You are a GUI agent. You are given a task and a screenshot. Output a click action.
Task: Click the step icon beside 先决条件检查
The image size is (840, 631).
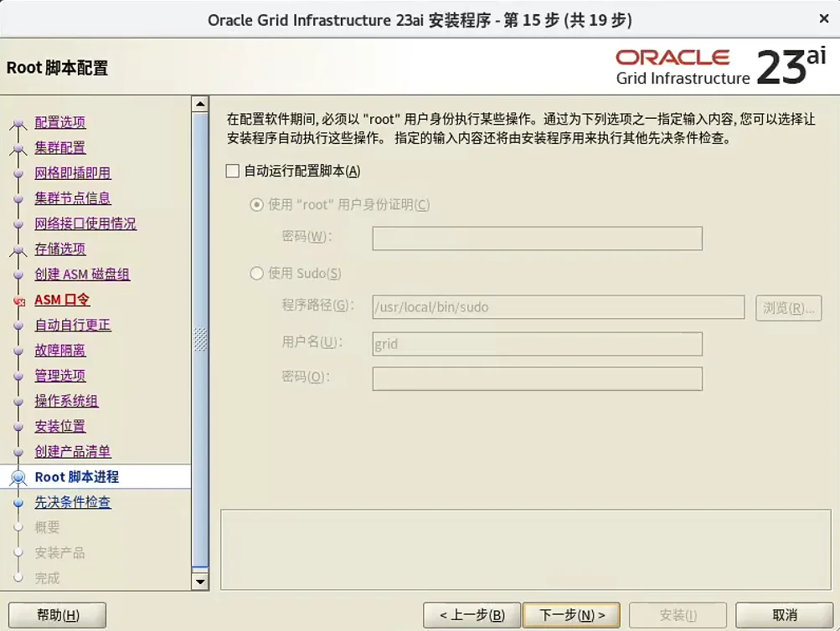coord(20,501)
